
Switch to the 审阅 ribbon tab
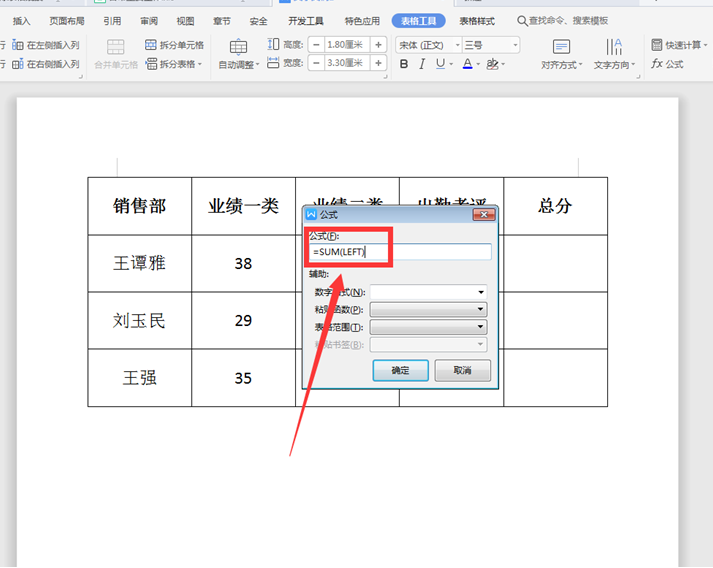coord(149,21)
